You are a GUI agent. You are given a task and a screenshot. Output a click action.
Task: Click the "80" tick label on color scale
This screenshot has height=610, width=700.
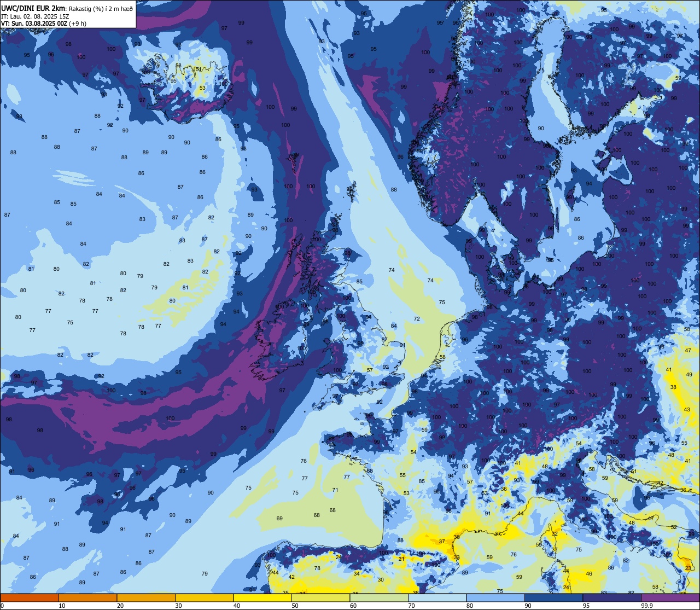pos(470,606)
